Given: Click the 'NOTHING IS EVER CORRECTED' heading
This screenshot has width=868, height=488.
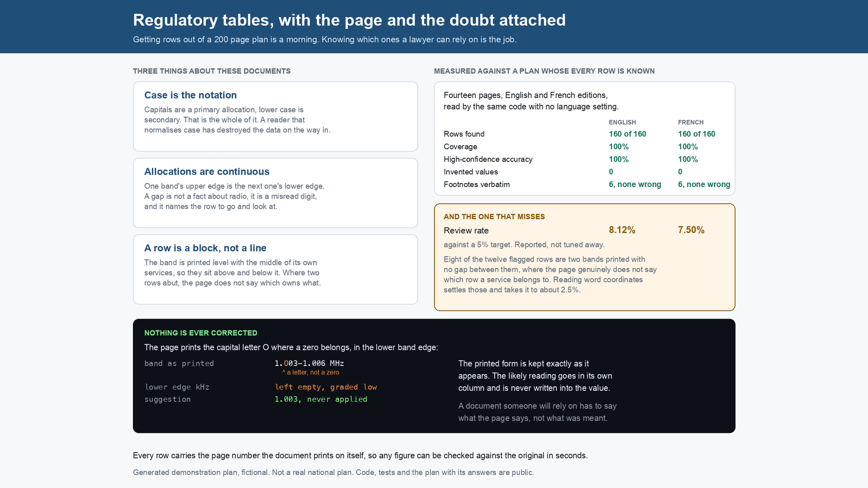Looking at the screenshot, I should [201, 333].
